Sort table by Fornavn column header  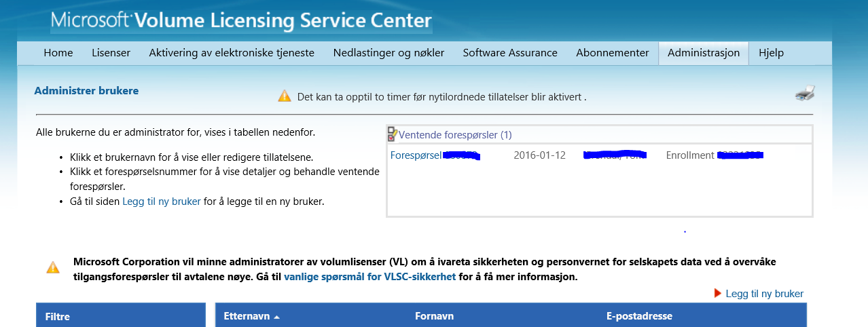point(434,316)
